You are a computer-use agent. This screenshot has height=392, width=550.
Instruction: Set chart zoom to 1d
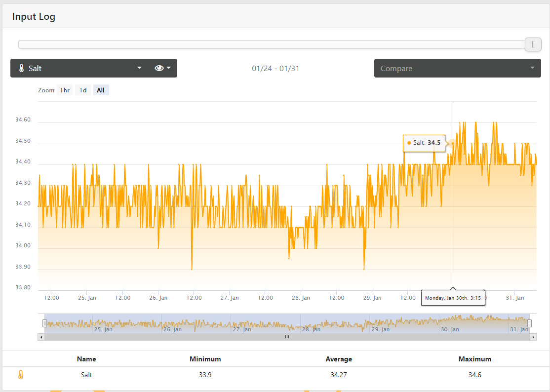pos(83,90)
